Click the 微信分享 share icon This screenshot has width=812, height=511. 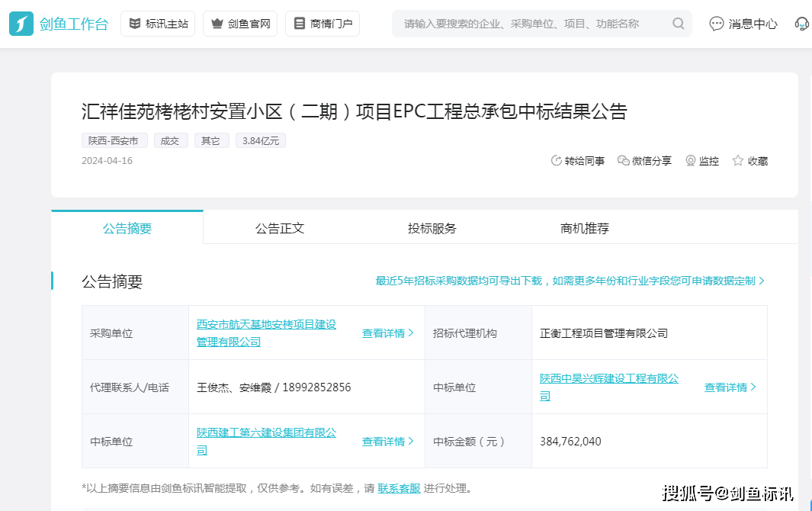624,161
